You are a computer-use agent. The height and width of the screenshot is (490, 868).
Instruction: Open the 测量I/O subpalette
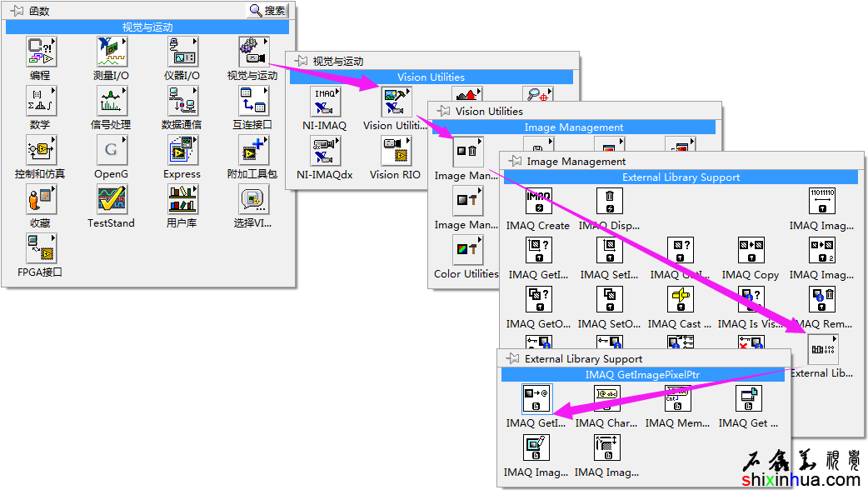pos(112,52)
